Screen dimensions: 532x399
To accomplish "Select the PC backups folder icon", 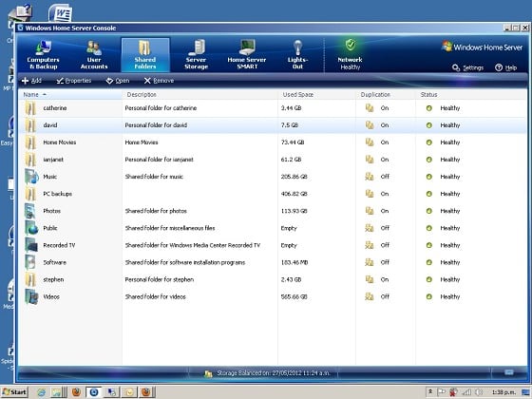I will coord(30,194).
